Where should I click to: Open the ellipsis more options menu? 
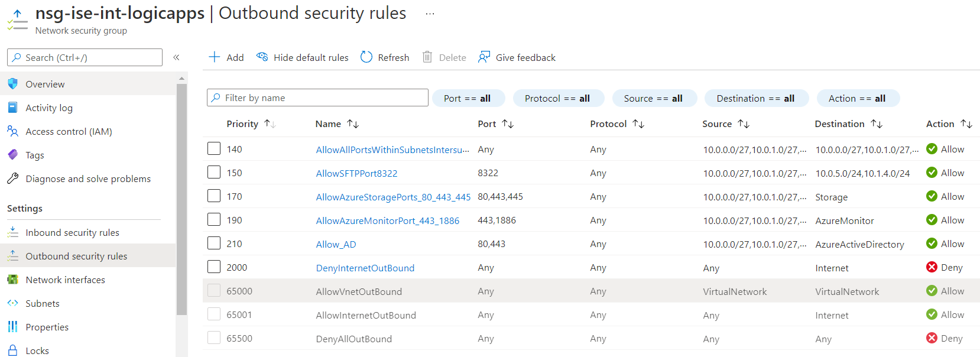click(430, 14)
